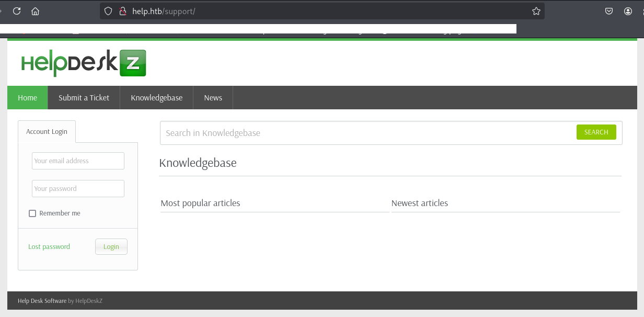The height and width of the screenshot is (317, 644).
Task: Reload the page with the refresh icon
Action: (17, 11)
